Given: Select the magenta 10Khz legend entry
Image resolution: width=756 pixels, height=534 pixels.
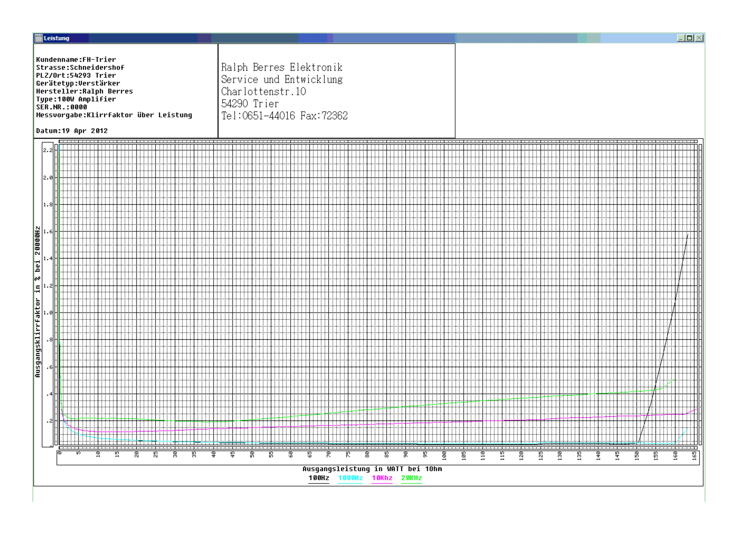Looking at the screenshot, I should pyautogui.click(x=382, y=478).
